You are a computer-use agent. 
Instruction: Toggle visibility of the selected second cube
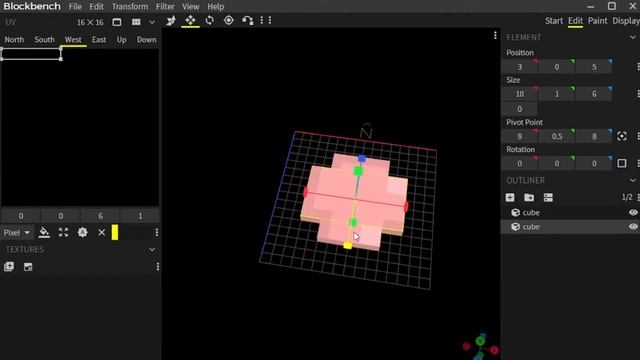coord(633,227)
